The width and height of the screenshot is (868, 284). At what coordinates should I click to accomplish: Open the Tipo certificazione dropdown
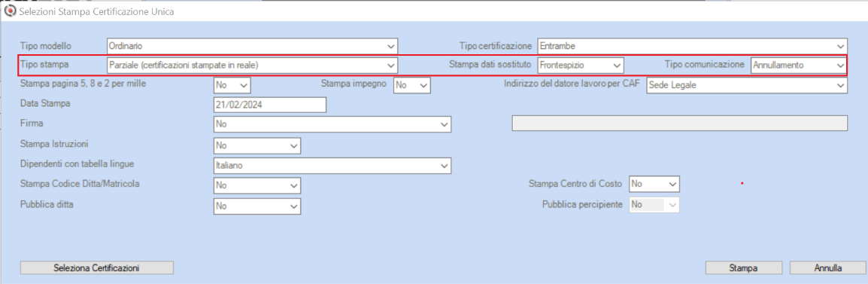[x=693, y=46]
